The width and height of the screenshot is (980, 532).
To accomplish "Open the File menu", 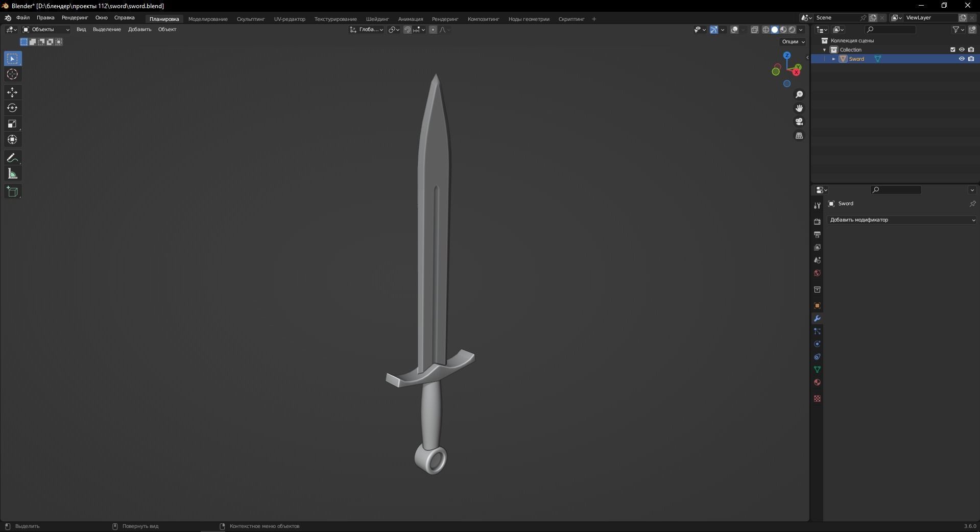I will tap(23, 18).
